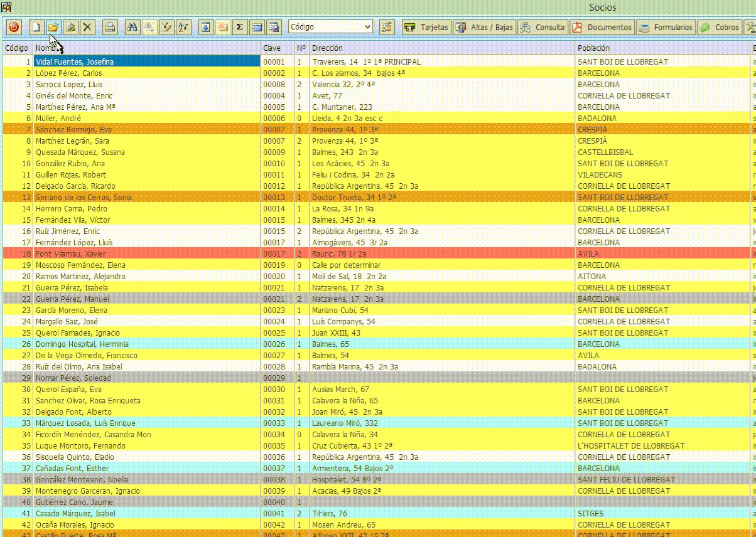The height and width of the screenshot is (537, 756).
Task: Sort by the Población column header
Action: 662,48
